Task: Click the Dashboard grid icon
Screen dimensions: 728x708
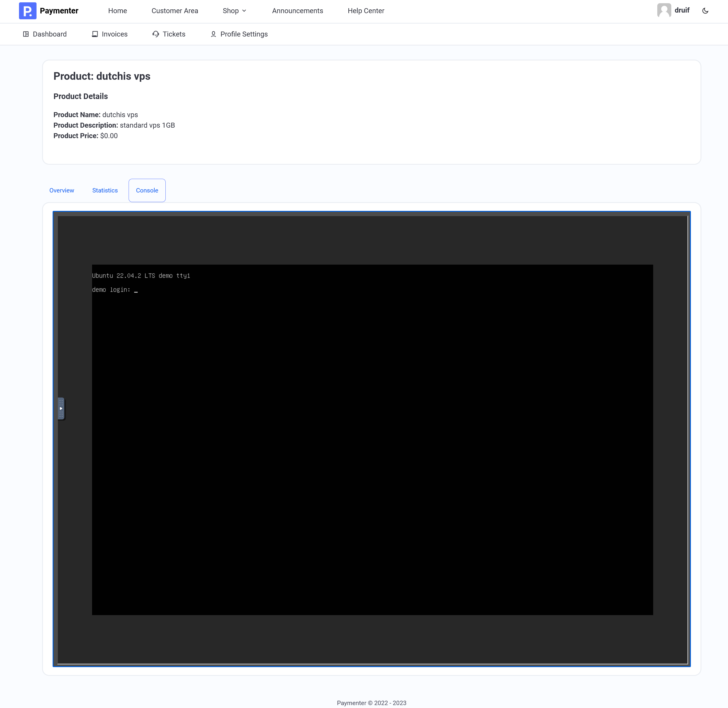Action: pos(26,34)
